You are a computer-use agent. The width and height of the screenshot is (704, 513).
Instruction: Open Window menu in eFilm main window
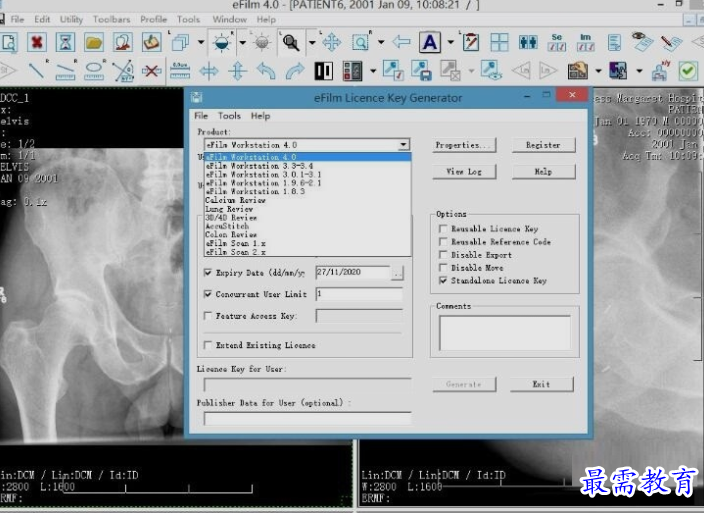coord(229,19)
